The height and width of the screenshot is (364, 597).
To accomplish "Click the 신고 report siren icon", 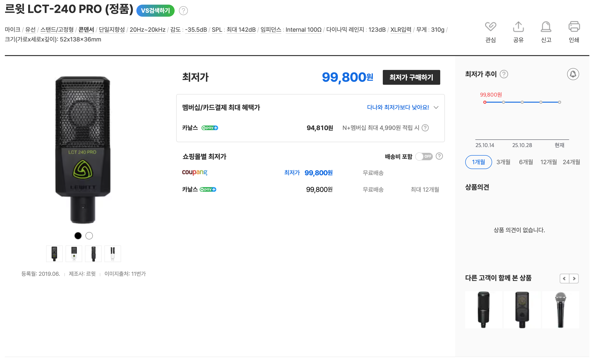I will [546, 27].
